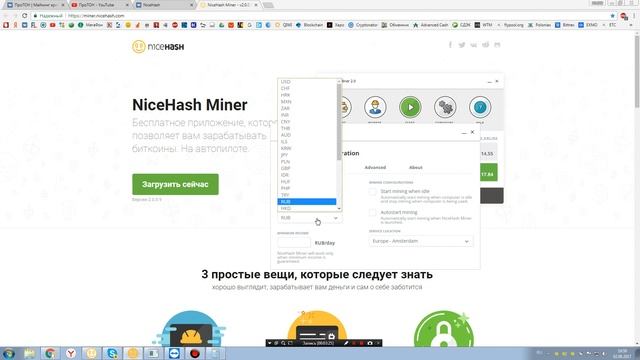
Task: Open the Advanced Cash bookmark
Action: click(x=430, y=25)
